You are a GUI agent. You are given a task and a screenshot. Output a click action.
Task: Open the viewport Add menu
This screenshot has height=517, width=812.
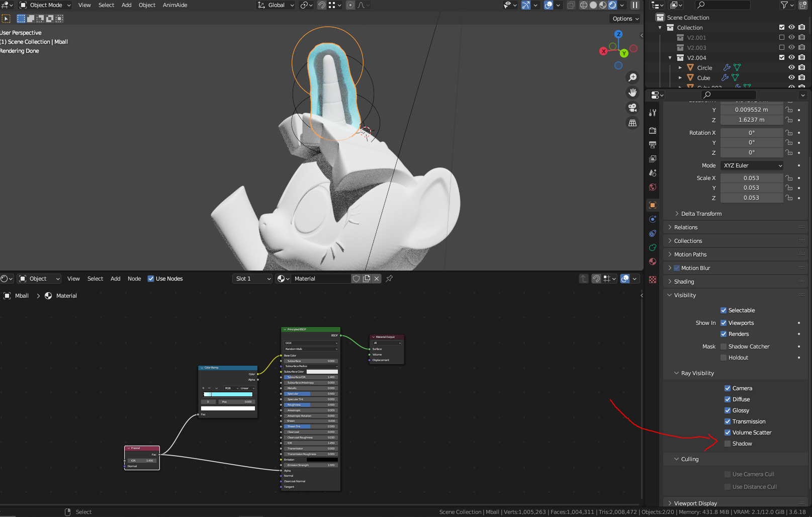(127, 5)
